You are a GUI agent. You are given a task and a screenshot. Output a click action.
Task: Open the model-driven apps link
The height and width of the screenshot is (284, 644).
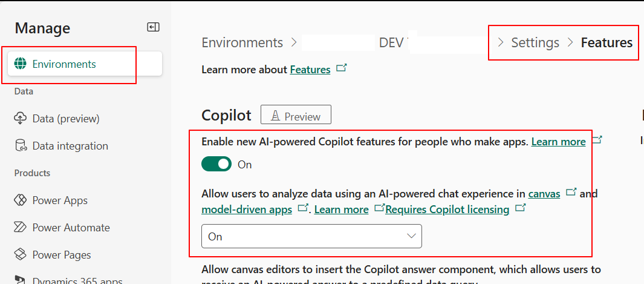click(x=247, y=210)
